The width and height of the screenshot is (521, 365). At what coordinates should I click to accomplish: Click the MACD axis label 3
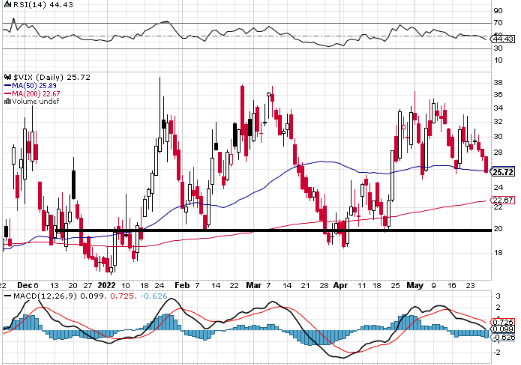[x=498, y=296]
